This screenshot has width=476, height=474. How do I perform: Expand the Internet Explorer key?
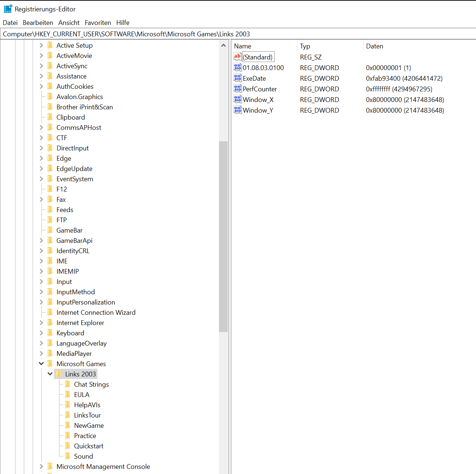point(41,322)
